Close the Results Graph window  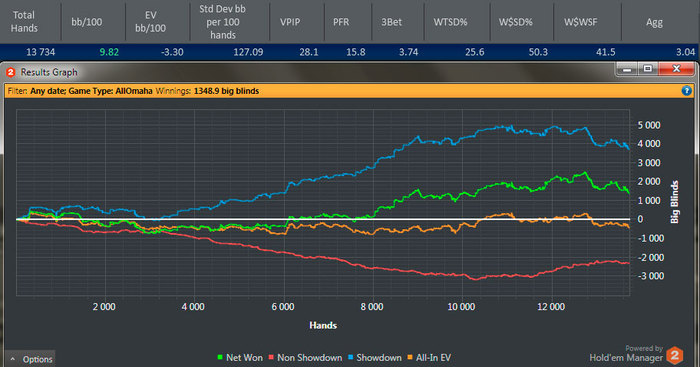pyautogui.click(x=676, y=69)
